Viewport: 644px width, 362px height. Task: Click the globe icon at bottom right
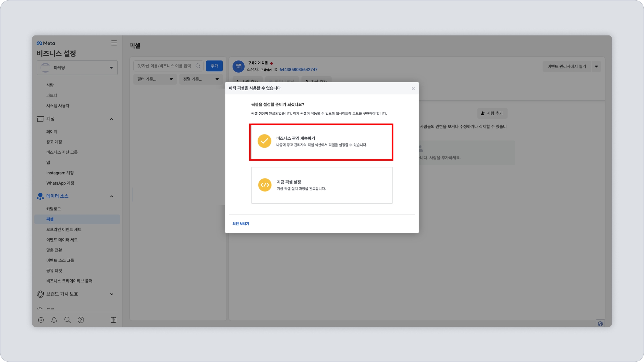coord(600,324)
